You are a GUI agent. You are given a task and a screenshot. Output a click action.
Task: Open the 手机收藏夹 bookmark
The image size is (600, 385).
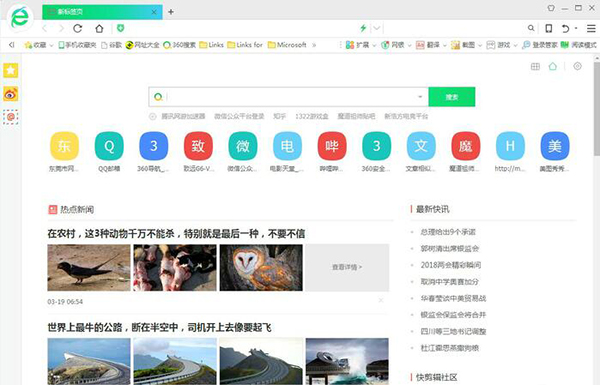click(77, 45)
